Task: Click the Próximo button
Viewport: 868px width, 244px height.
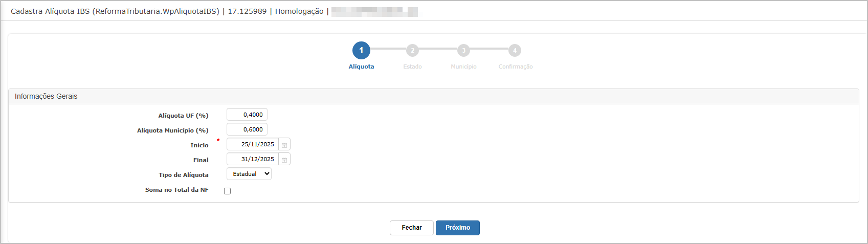Action: point(458,228)
